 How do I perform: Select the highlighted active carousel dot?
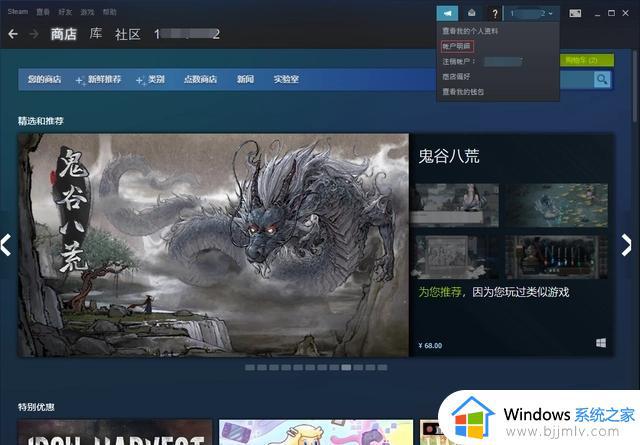[346, 367]
